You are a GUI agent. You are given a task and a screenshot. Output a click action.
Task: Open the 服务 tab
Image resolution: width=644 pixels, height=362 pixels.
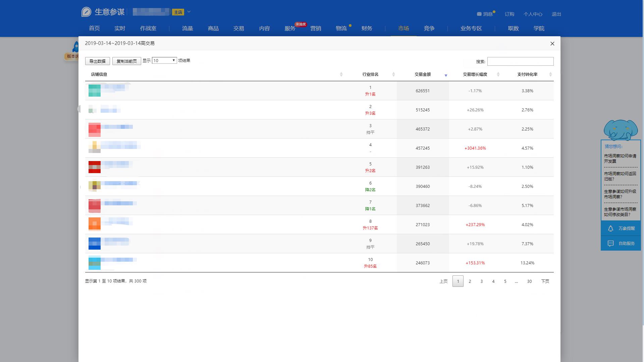tap(290, 29)
